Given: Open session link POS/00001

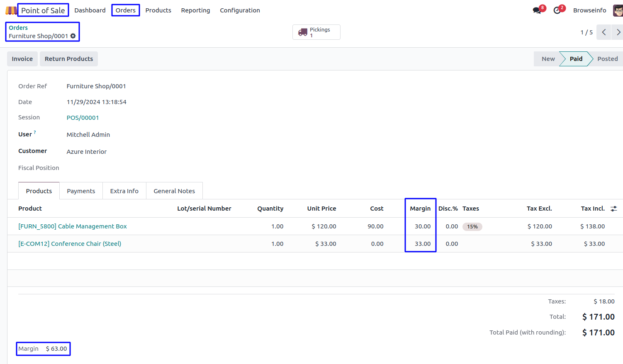Looking at the screenshot, I should [x=83, y=118].
